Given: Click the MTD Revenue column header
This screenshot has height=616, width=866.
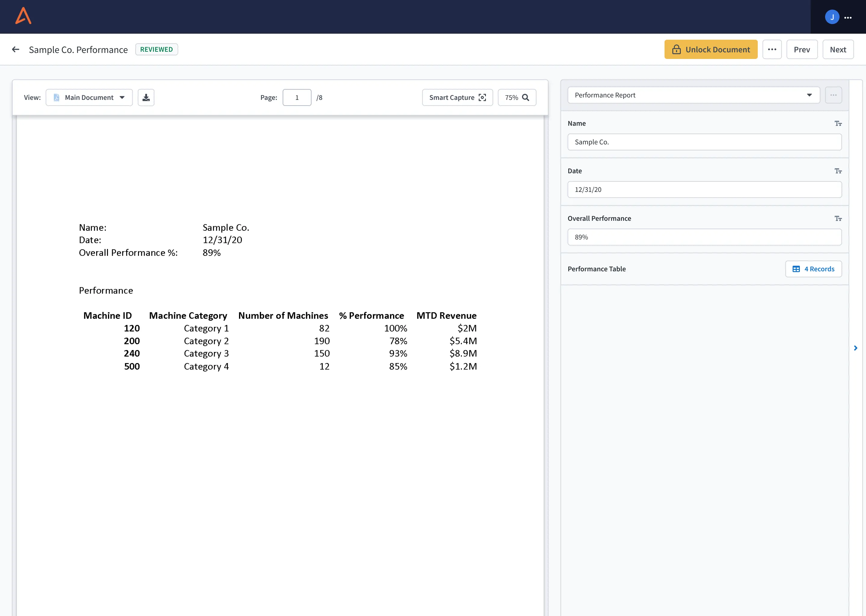Looking at the screenshot, I should tap(446, 316).
